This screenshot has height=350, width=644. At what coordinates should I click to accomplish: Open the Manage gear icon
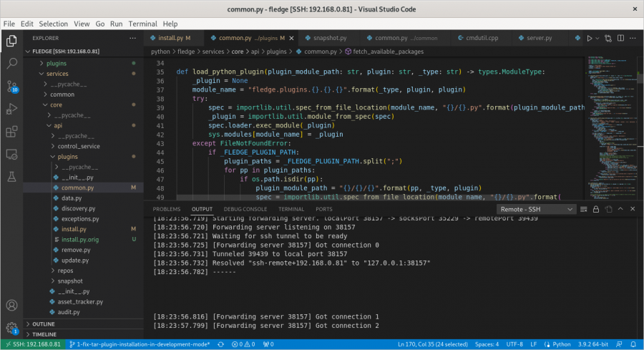pos(11,328)
